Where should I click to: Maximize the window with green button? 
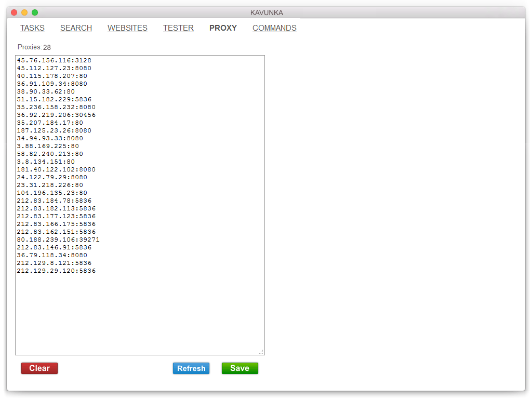pyautogui.click(x=35, y=12)
